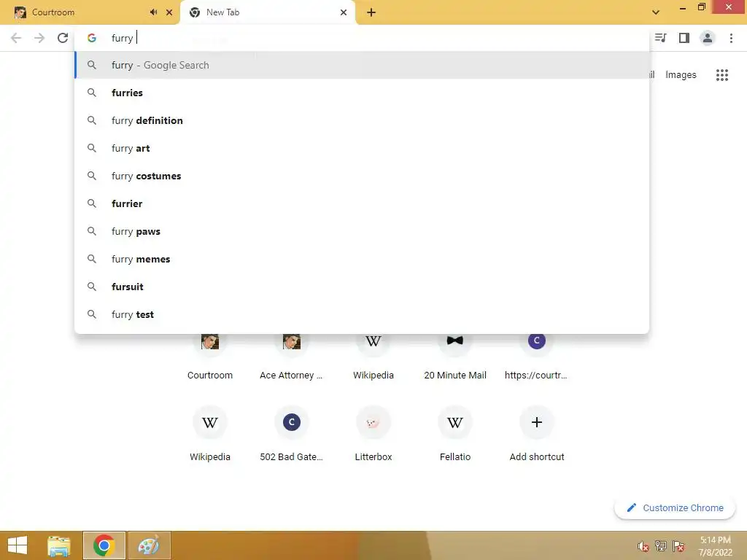Image resolution: width=747 pixels, height=560 pixels.
Task: Open the Paint taskbar icon
Action: [x=149, y=545]
